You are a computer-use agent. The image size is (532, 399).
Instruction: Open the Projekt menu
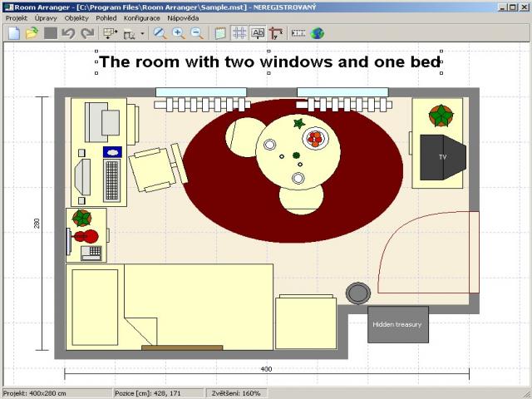17,17
